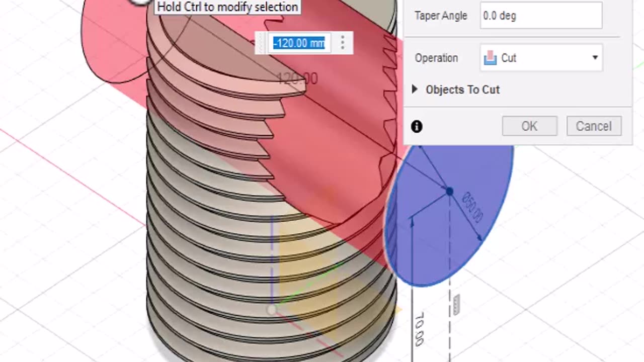Click the sketch circle center point
Screen dimensions: 644x362
click(449, 191)
